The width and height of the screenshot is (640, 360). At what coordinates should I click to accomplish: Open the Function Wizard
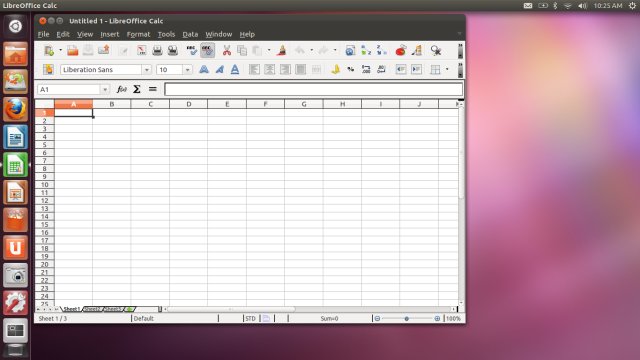tap(121, 89)
